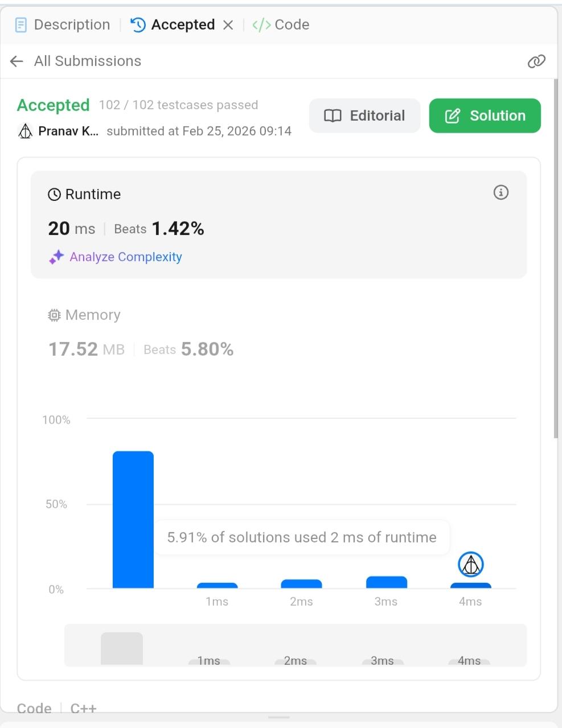Image resolution: width=562 pixels, height=728 pixels.
Task: Open the Editorial
Action: coord(364,116)
